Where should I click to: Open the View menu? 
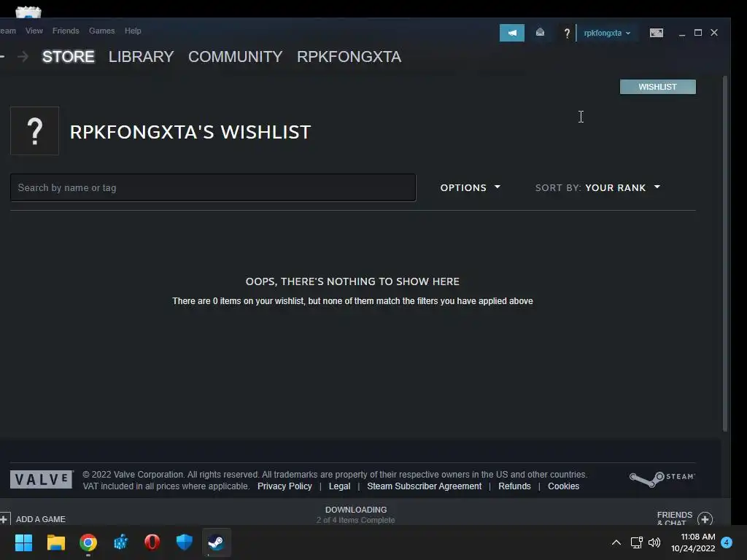click(34, 31)
